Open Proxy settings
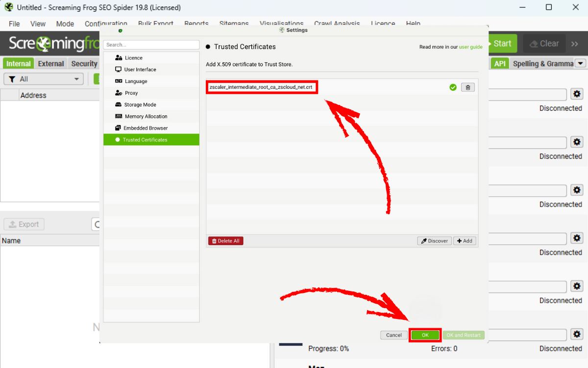 (131, 93)
